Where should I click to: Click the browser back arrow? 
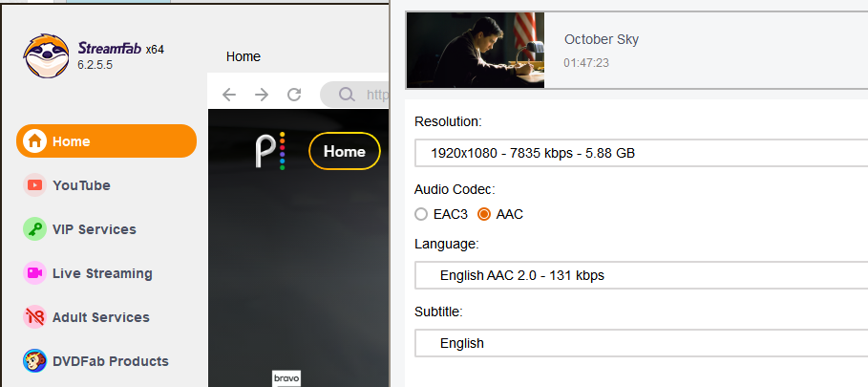[x=229, y=94]
